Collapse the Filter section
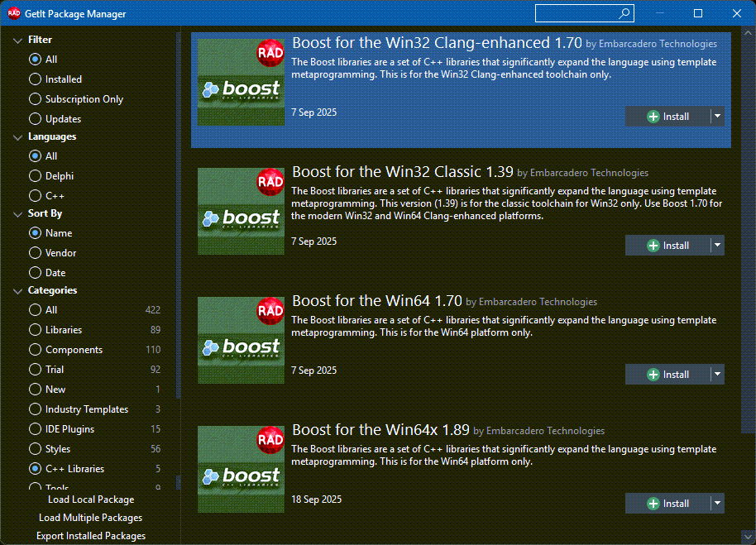Viewport: 756px width, 545px height. click(x=17, y=40)
